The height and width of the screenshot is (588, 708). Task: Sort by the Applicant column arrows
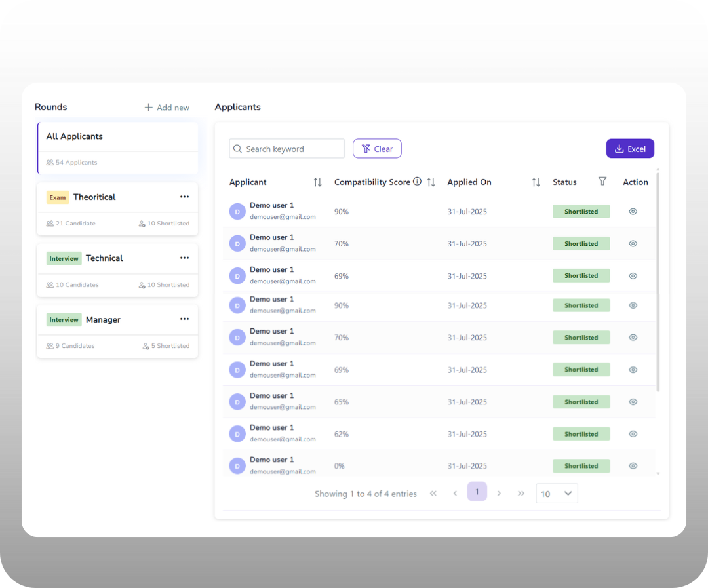(317, 182)
